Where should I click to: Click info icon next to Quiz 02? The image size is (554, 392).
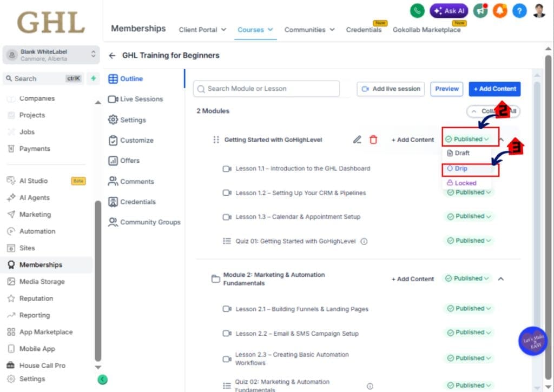click(x=370, y=387)
